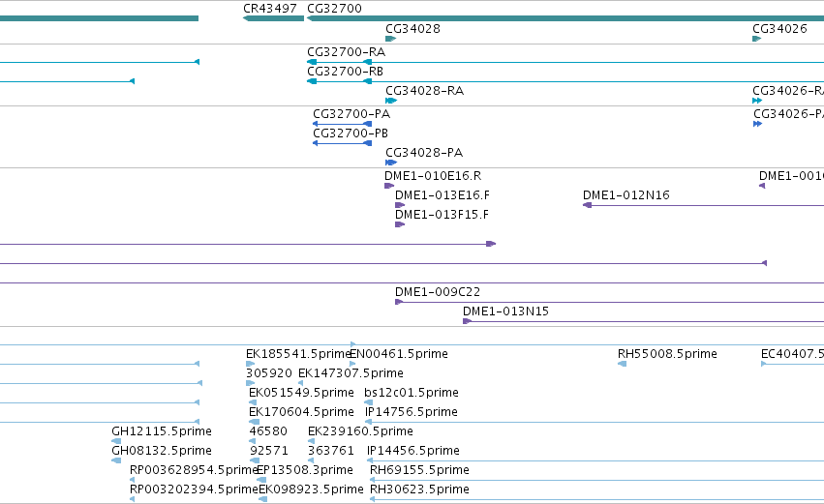This screenshot has width=824, height=504.
Task: Select the bs12c01.5prime EST label
Action: [411, 393]
